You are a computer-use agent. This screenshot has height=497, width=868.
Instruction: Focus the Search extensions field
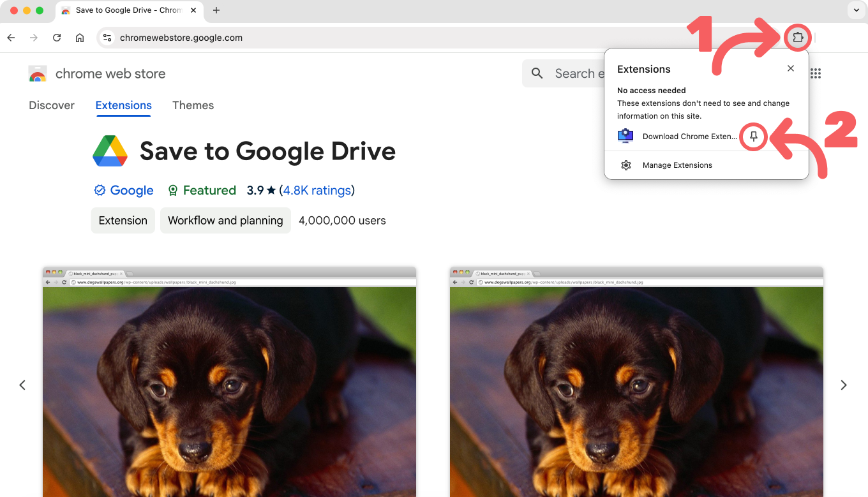[x=564, y=73]
